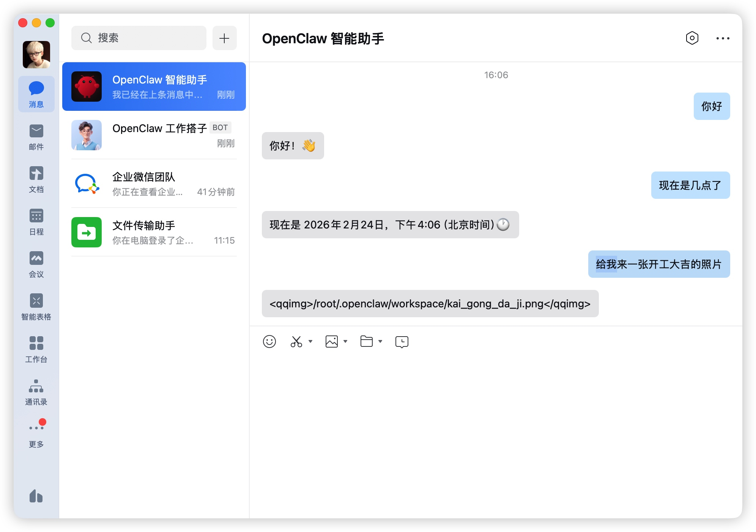Screen dimensions: 756x532
Task: Select the 文件传输助手 chat
Action: (154, 232)
